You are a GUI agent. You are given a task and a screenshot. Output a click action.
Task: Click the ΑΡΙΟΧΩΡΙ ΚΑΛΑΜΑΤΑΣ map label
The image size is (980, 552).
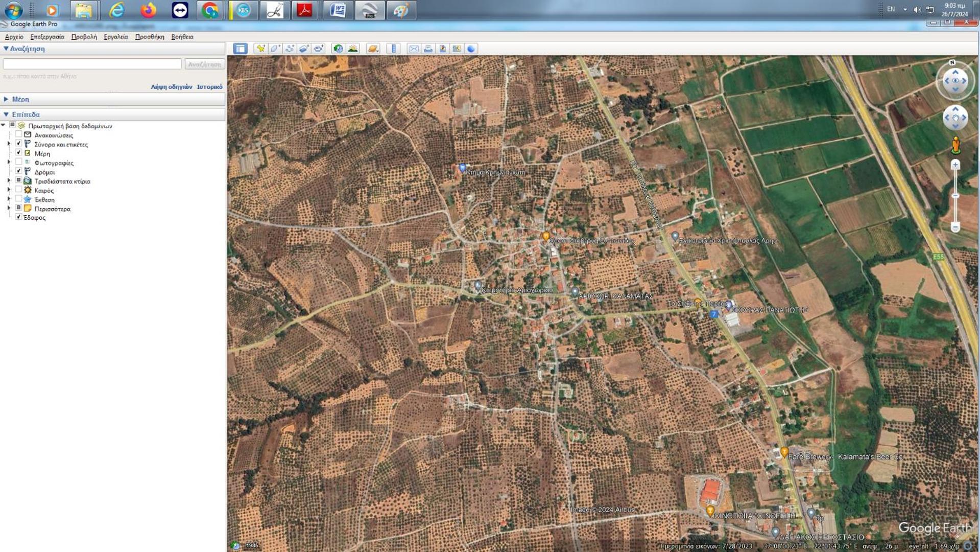615,296
